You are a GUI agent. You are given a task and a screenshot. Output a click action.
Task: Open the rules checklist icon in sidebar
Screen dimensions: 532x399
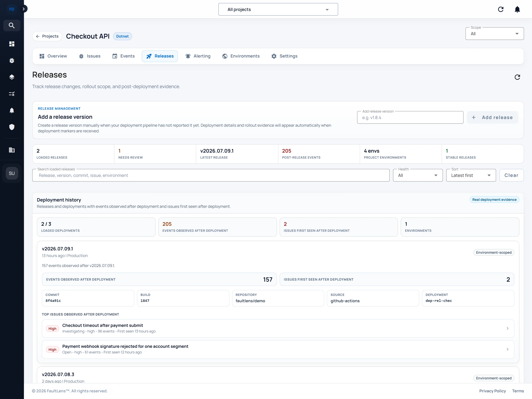coord(11,94)
